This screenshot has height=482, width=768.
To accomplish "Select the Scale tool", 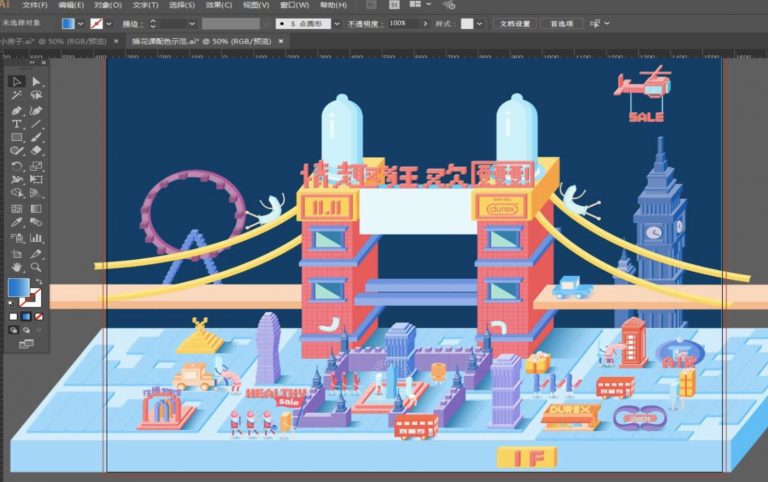I will coord(36,166).
